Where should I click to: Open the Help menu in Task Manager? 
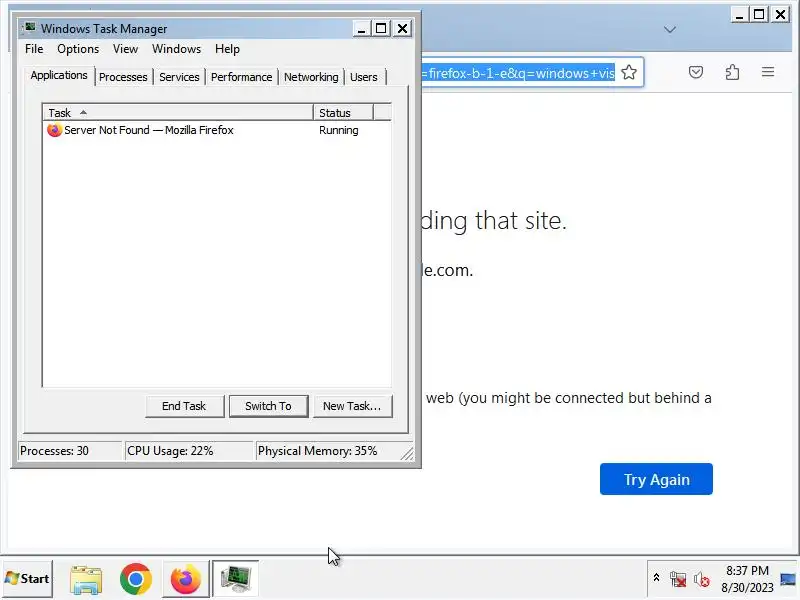pos(227,49)
